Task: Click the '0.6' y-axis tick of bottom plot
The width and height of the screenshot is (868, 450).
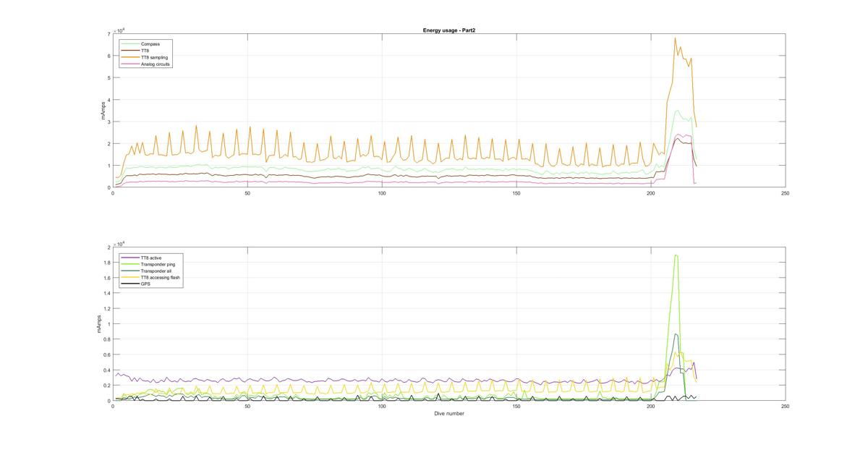Action: click(106, 355)
